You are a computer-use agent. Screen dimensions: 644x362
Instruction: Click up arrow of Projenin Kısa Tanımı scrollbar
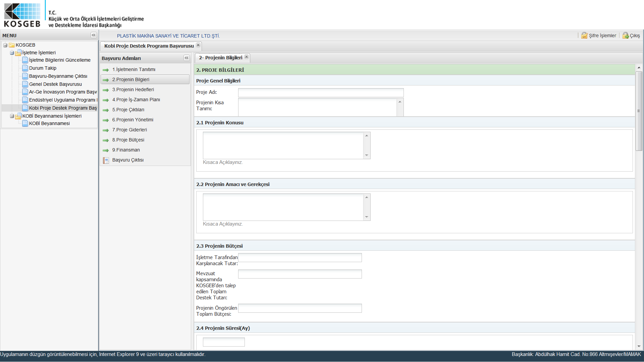tap(400, 102)
